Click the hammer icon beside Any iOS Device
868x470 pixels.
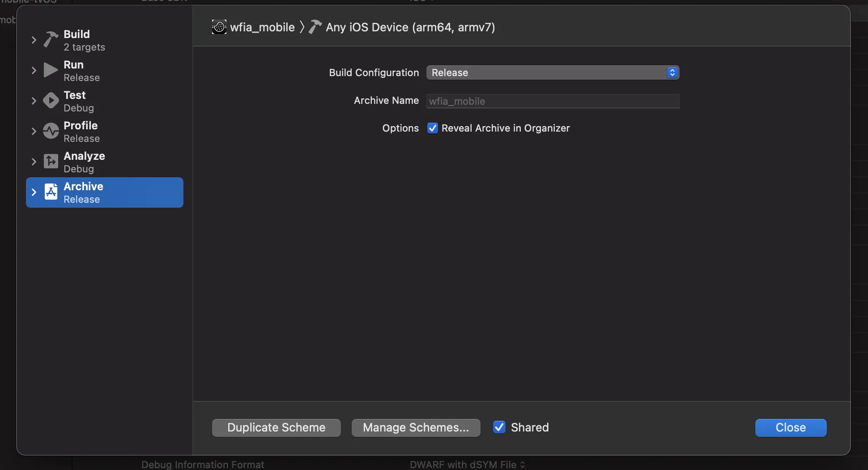pos(315,27)
